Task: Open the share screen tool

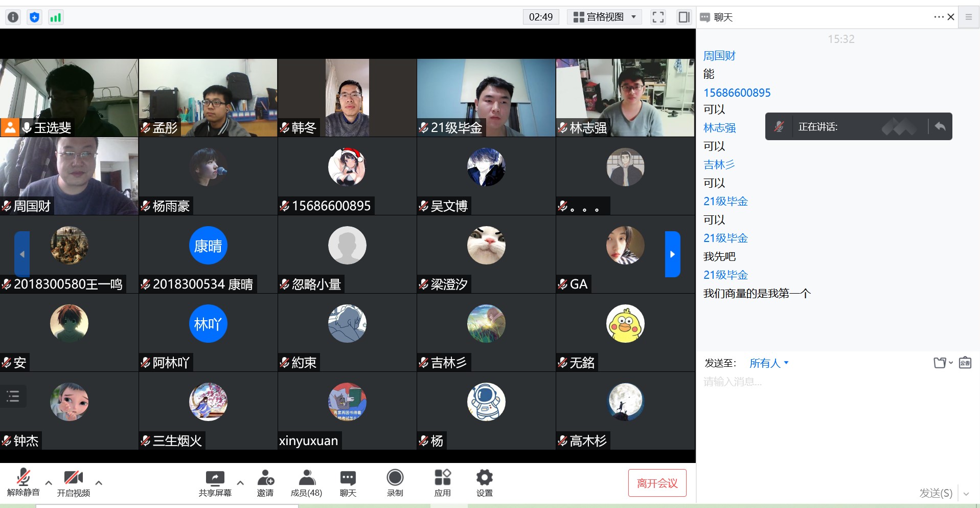Action: pyautogui.click(x=215, y=483)
